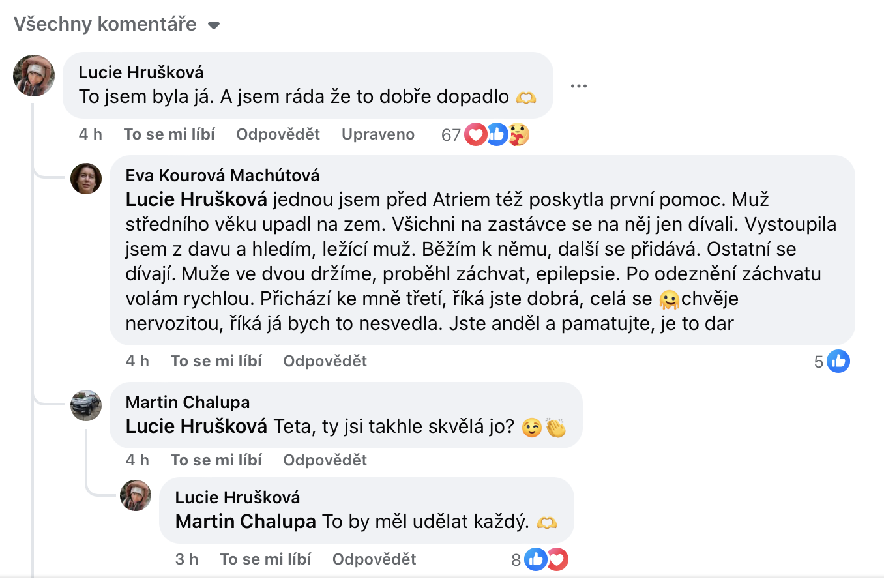Reply to Eva Kourová Machútová's comment
This screenshot has height=588, width=884.
point(325,361)
